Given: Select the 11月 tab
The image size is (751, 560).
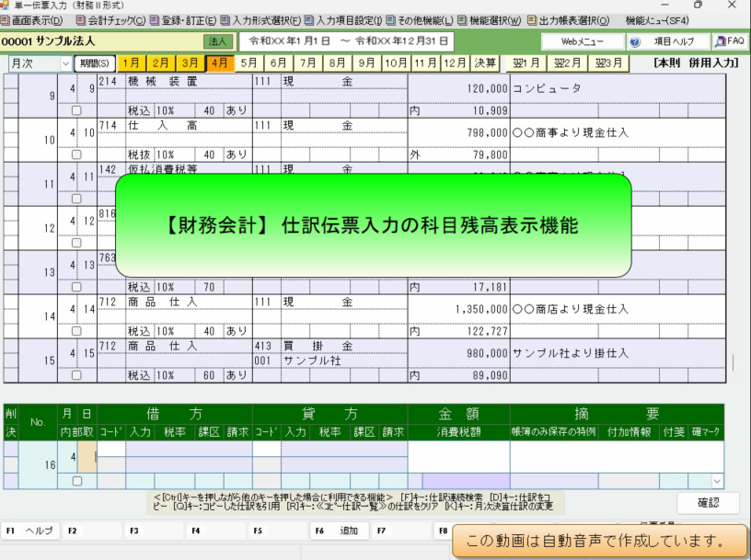Looking at the screenshot, I should point(426,63).
